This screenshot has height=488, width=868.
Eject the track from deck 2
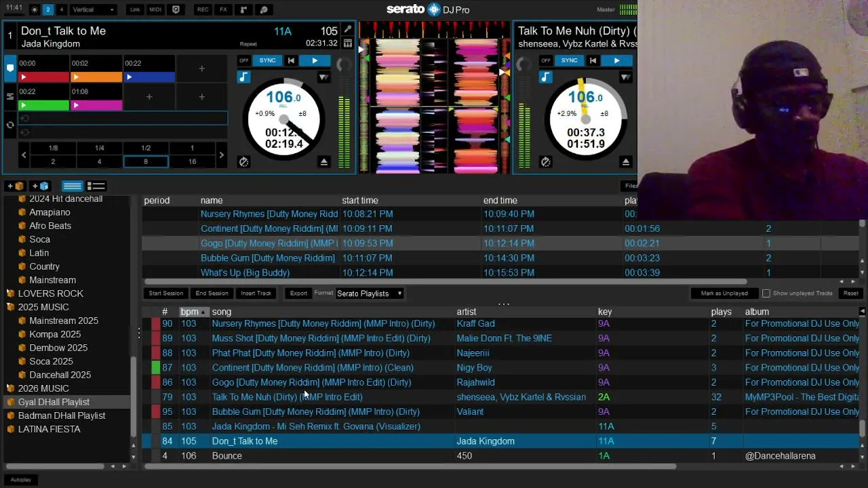pyautogui.click(x=625, y=162)
